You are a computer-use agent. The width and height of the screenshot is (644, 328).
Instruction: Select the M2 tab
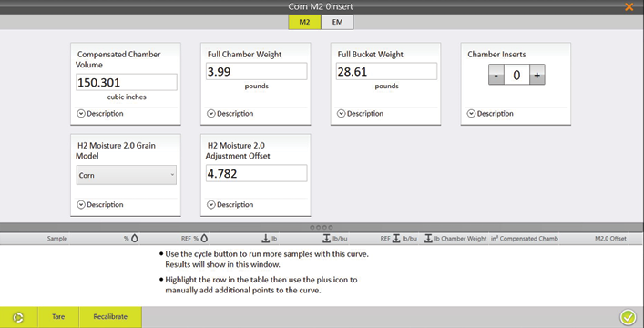tap(304, 22)
